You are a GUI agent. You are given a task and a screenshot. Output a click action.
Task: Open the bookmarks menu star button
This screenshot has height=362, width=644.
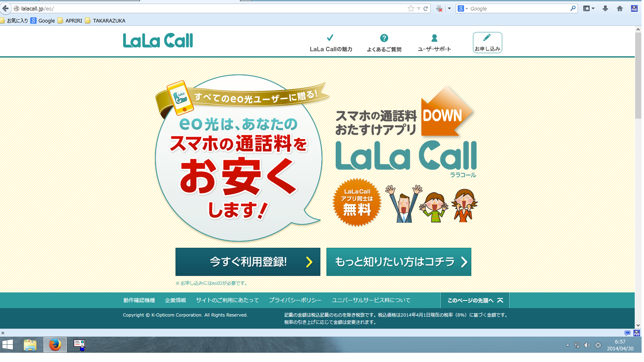click(588, 8)
